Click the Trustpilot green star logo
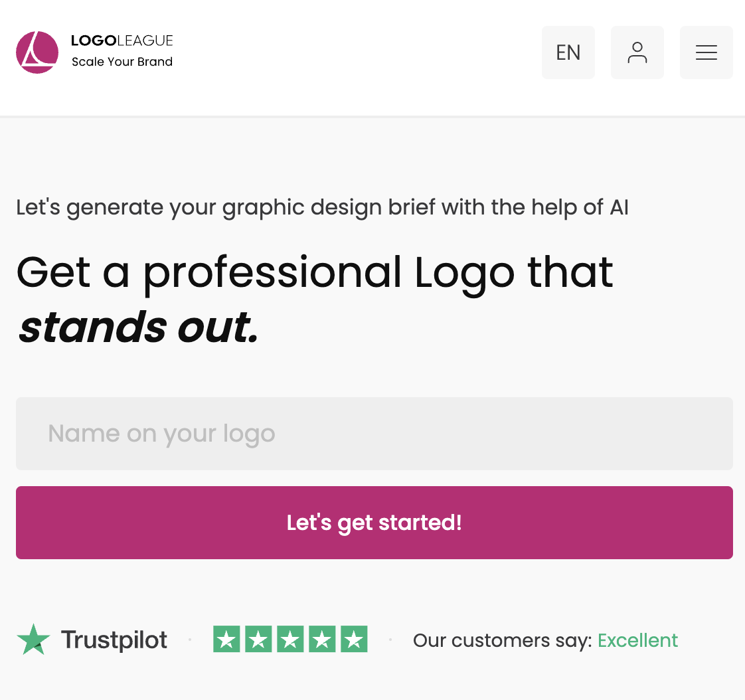This screenshot has height=700, width=745. [x=33, y=640]
